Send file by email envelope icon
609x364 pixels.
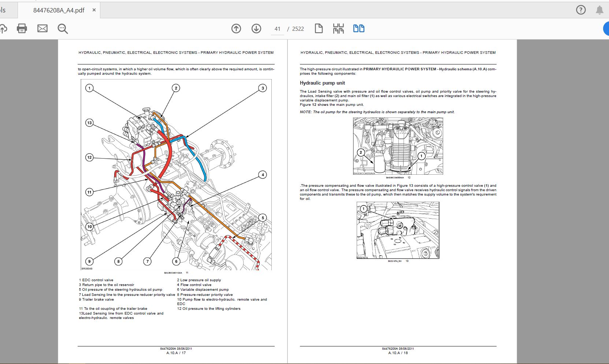(42, 29)
